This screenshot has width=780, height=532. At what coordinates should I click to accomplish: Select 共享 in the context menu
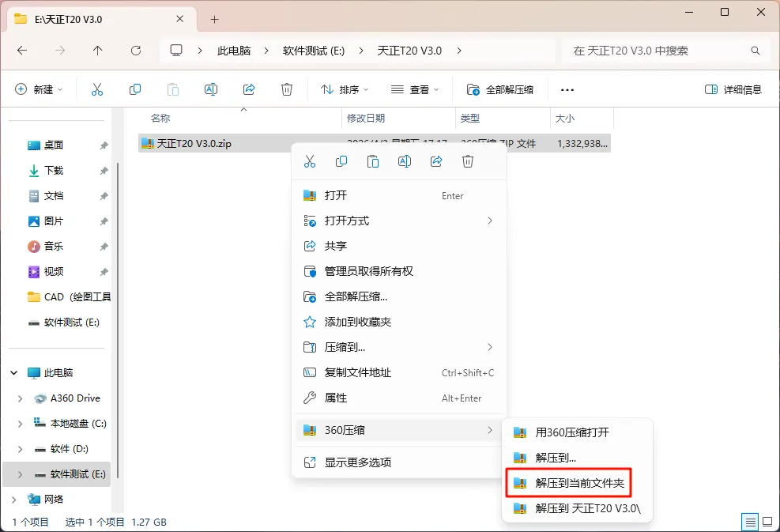[x=399, y=246]
